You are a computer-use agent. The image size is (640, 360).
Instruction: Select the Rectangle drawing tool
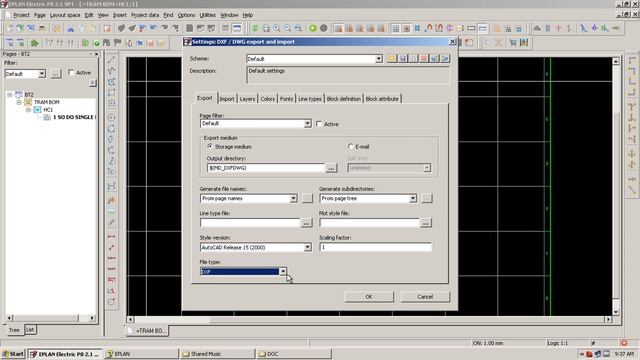coord(111,93)
